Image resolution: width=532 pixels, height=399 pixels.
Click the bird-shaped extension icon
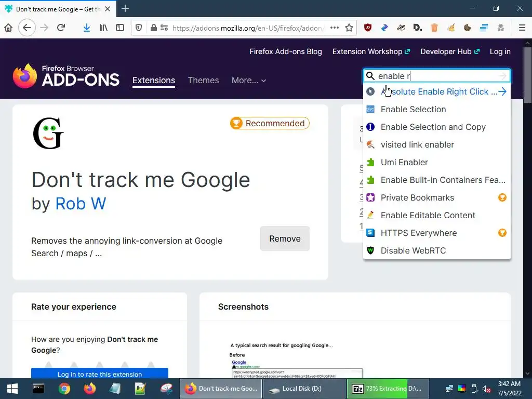(401, 28)
